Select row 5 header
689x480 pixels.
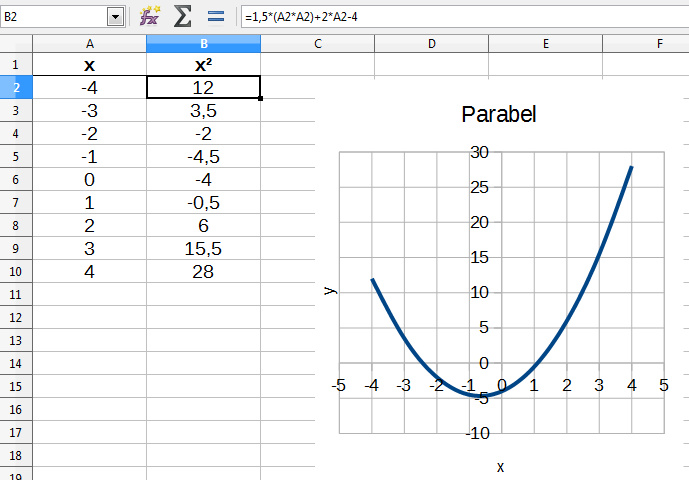click(16, 156)
